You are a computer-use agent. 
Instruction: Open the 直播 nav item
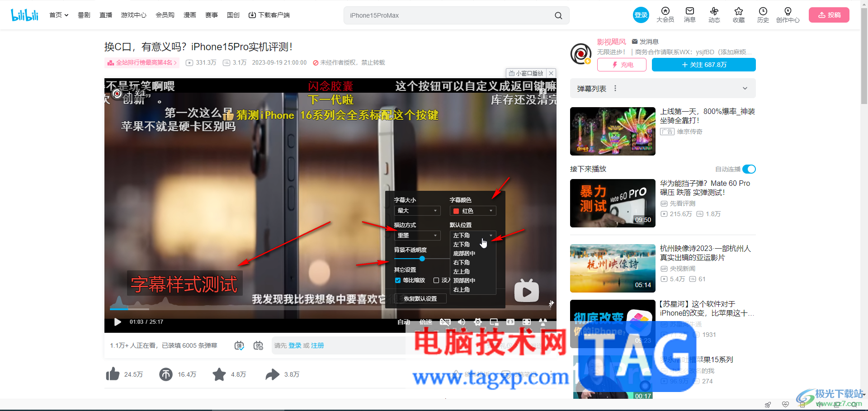tap(106, 15)
